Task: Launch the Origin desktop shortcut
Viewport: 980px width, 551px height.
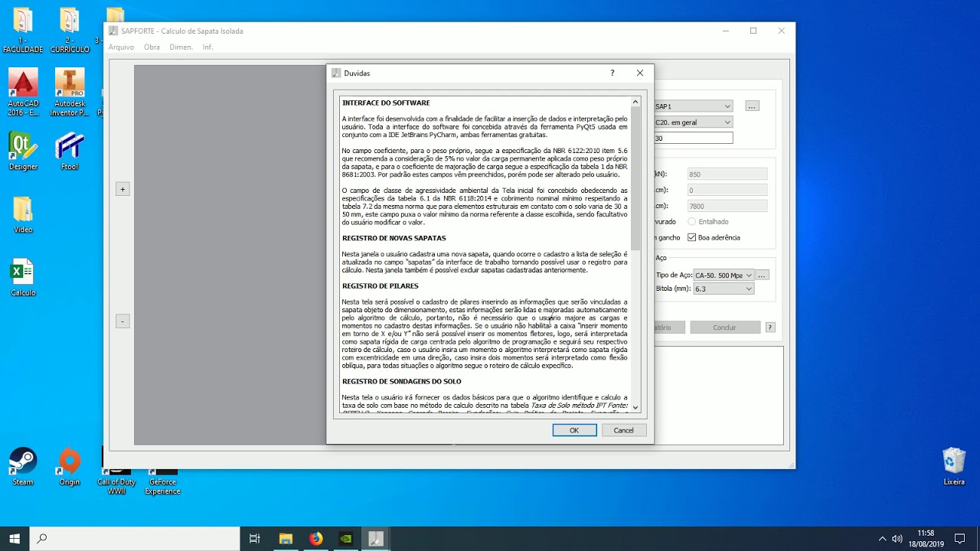Action: pos(70,466)
